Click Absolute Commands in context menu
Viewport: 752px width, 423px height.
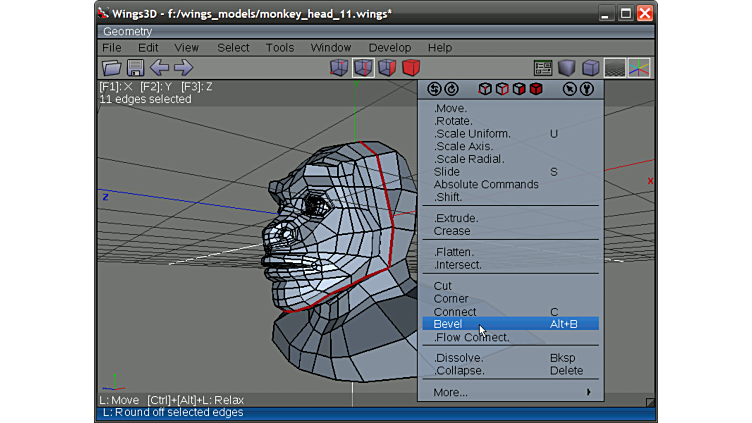(x=486, y=184)
